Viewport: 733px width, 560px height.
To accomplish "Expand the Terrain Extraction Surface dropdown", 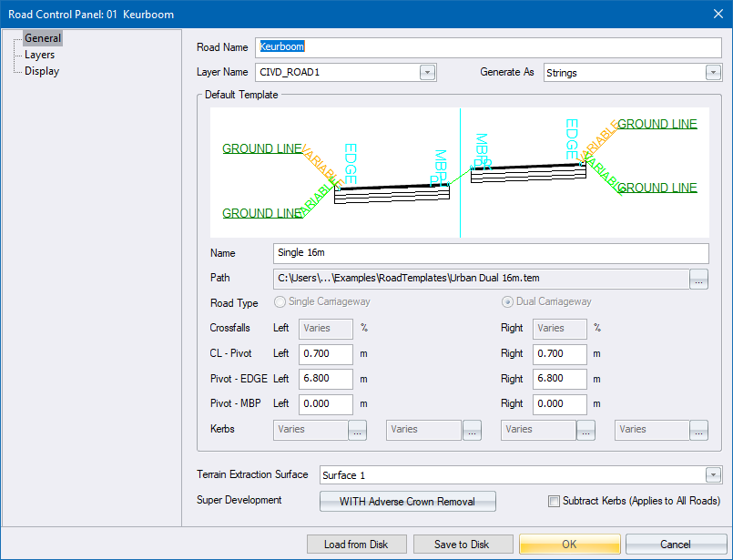I will coord(713,475).
